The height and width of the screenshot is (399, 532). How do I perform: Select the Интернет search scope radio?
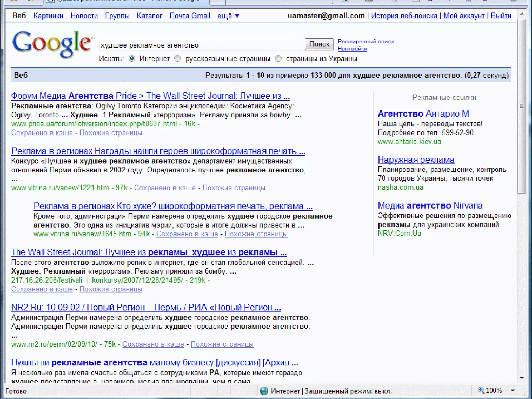click(x=132, y=58)
